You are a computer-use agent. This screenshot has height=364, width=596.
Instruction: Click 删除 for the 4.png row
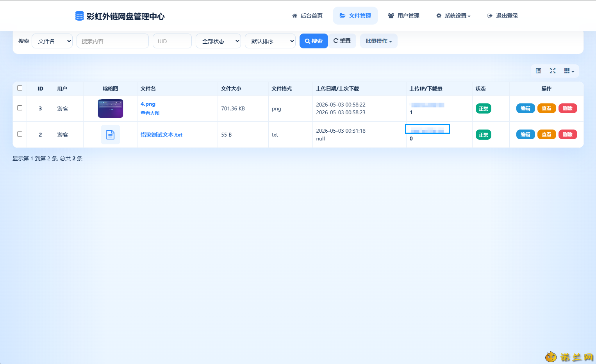[x=568, y=108]
